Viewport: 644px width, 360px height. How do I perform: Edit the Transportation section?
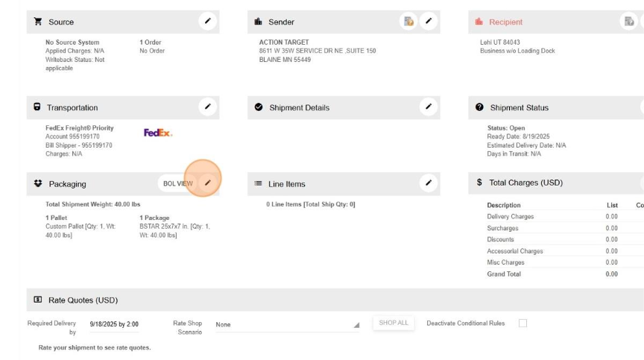[208, 107]
